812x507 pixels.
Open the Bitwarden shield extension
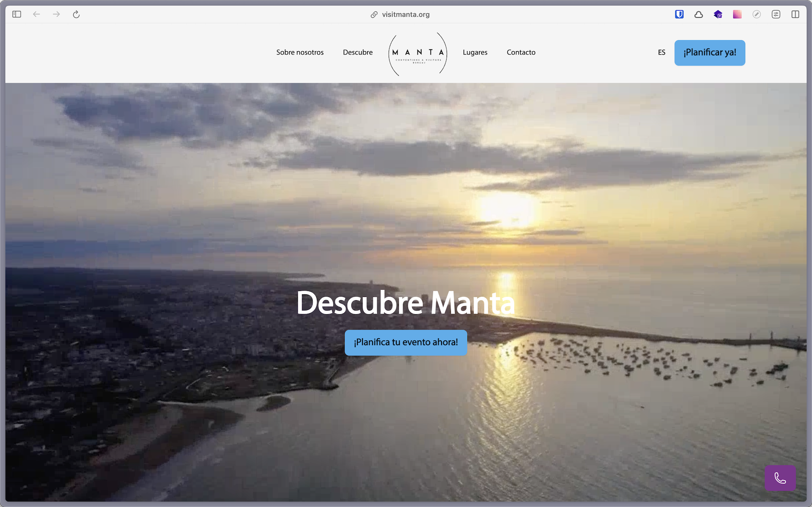[x=679, y=14]
